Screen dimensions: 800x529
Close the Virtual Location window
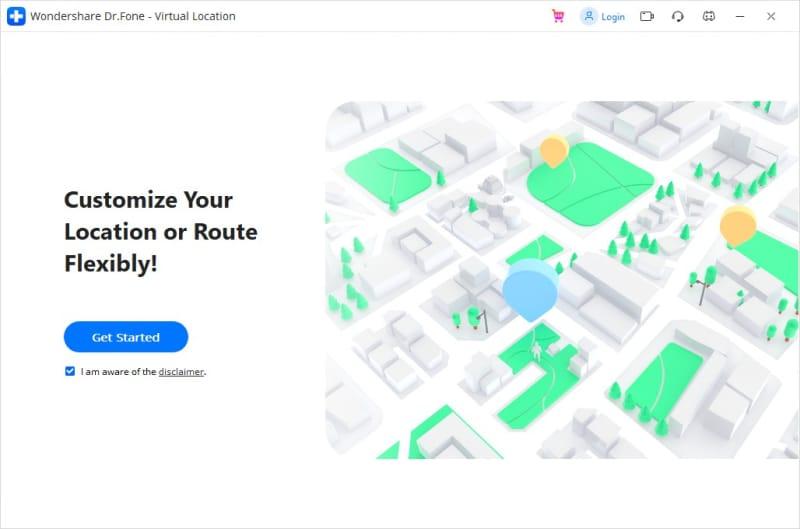pos(771,16)
